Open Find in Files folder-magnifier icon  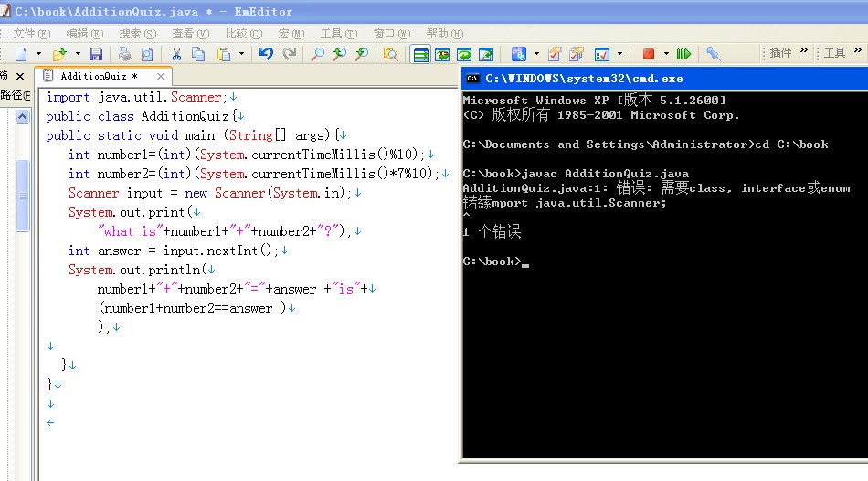coord(390,54)
